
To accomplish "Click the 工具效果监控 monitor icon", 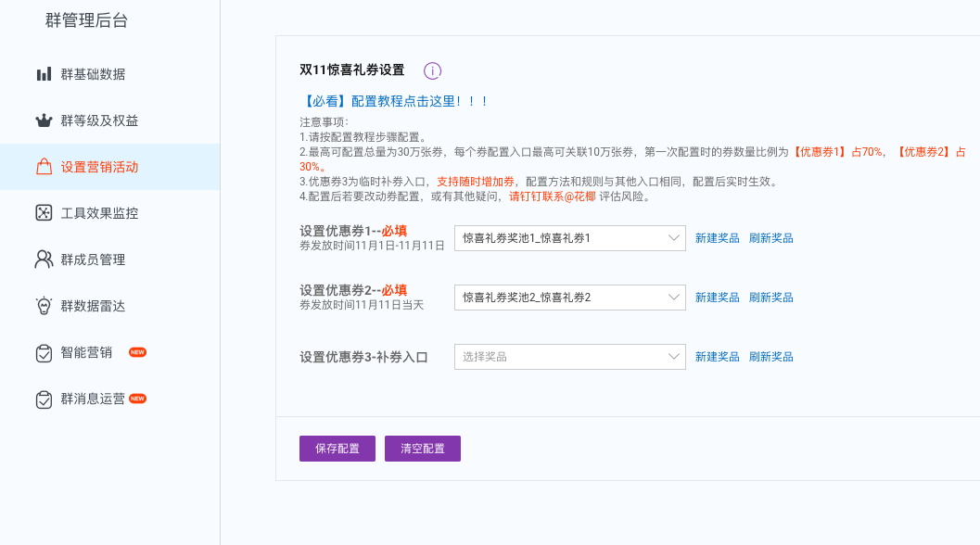I will pos(44,213).
